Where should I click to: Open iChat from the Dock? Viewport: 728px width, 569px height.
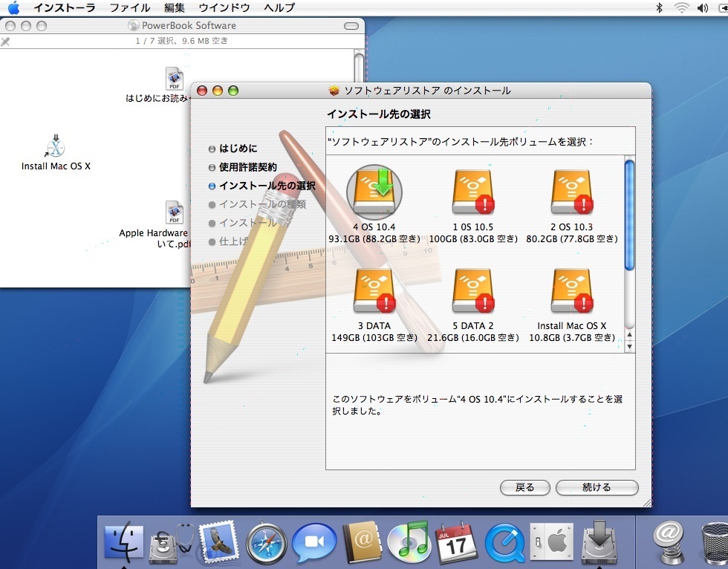click(x=314, y=542)
